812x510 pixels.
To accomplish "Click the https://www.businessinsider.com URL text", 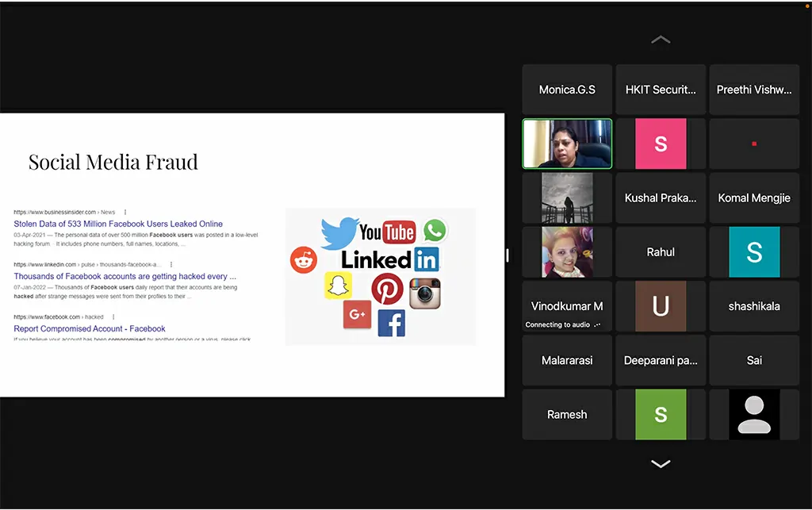I will [x=55, y=213].
